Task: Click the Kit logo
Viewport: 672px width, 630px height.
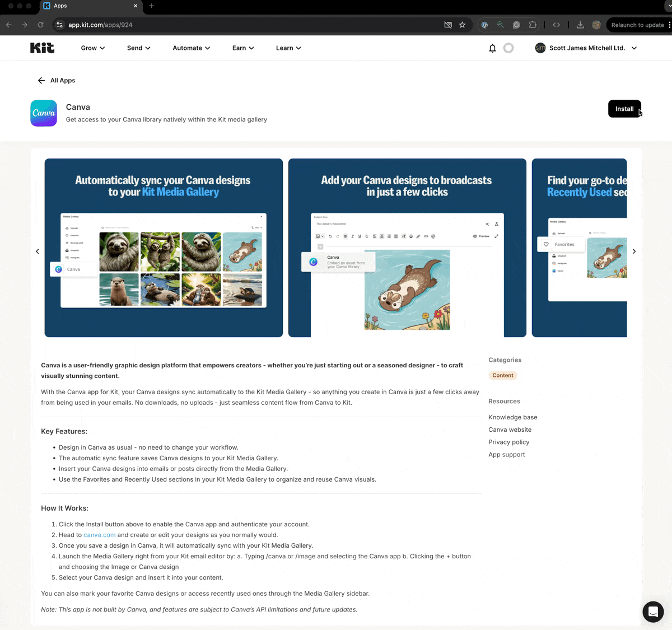Action: tap(42, 48)
